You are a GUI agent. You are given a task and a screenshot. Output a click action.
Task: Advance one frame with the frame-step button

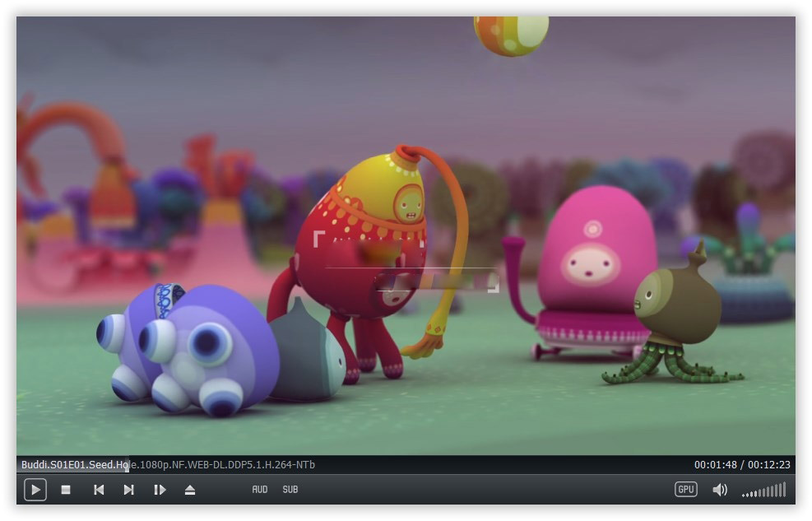[x=160, y=490]
